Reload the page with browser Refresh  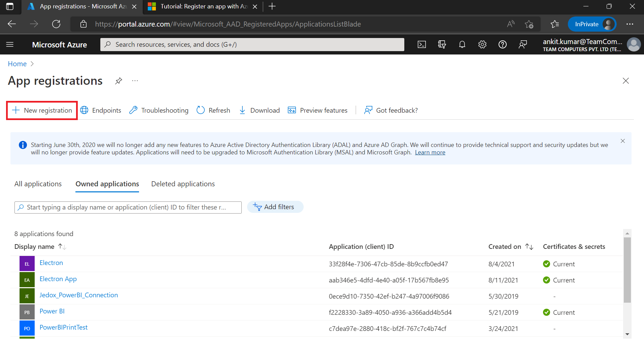pyautogui.click(x=56, y=24)
